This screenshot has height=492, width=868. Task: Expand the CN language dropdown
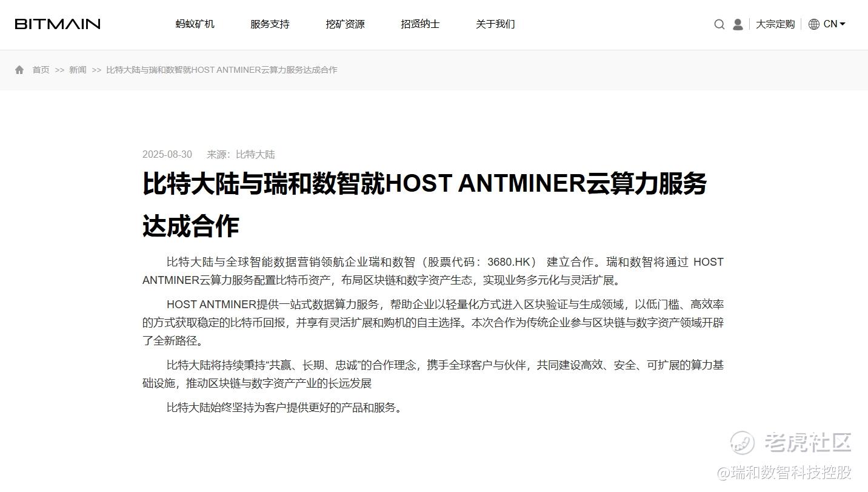pos(835,24)
